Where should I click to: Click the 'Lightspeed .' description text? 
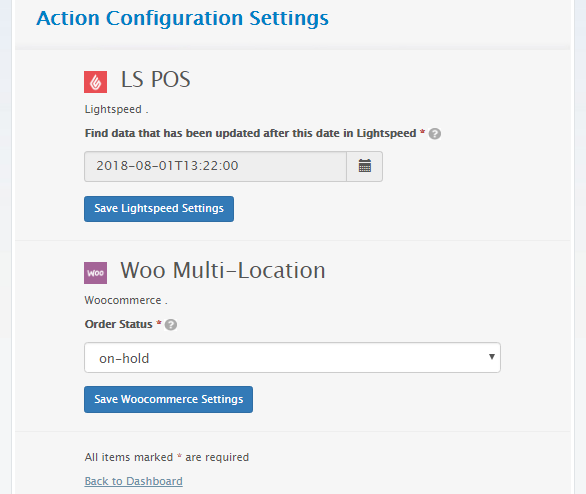point(116,109)
